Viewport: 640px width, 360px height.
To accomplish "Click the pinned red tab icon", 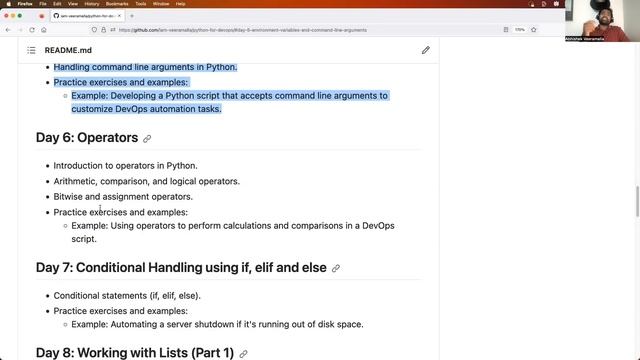I will pyautogui.click(x=41, y=16).
